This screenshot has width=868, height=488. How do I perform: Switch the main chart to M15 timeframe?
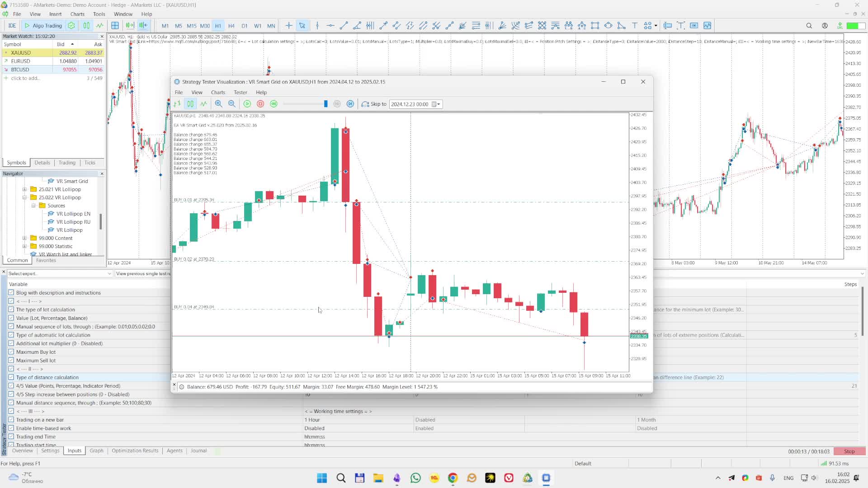point(192,26)
